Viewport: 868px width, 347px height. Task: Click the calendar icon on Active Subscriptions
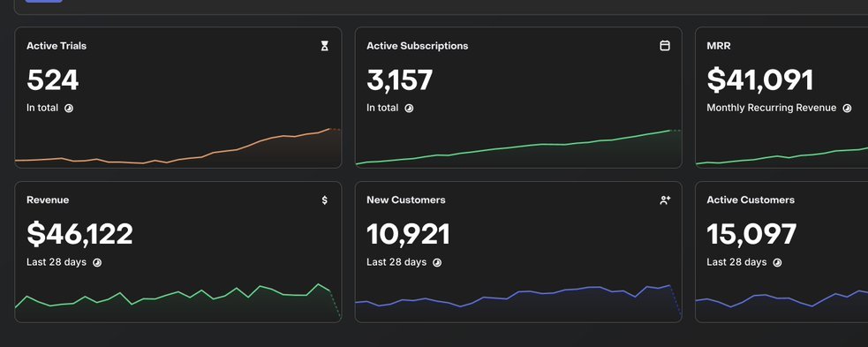pyautogui.click(x=665, y=46)
